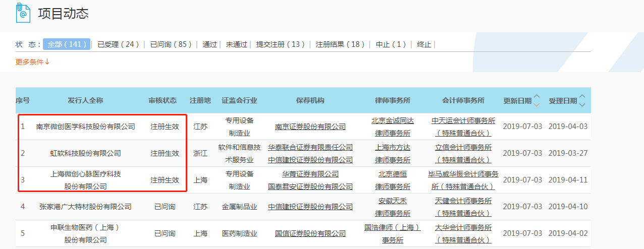Click 注册生效 status for 虹软科技 row
644x249 pixels.
click(165, 153)
